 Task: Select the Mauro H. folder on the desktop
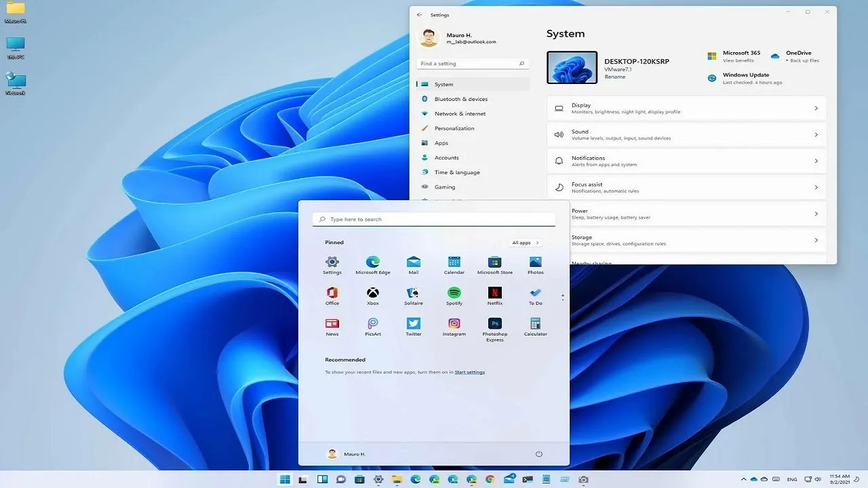tap(16, 12)
